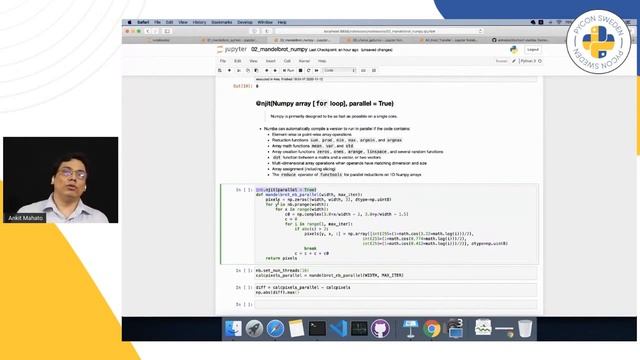This screenshot has width=640, height=360.
Task: Switch to the 03 jupyter tab
Action: click(376, 40)
